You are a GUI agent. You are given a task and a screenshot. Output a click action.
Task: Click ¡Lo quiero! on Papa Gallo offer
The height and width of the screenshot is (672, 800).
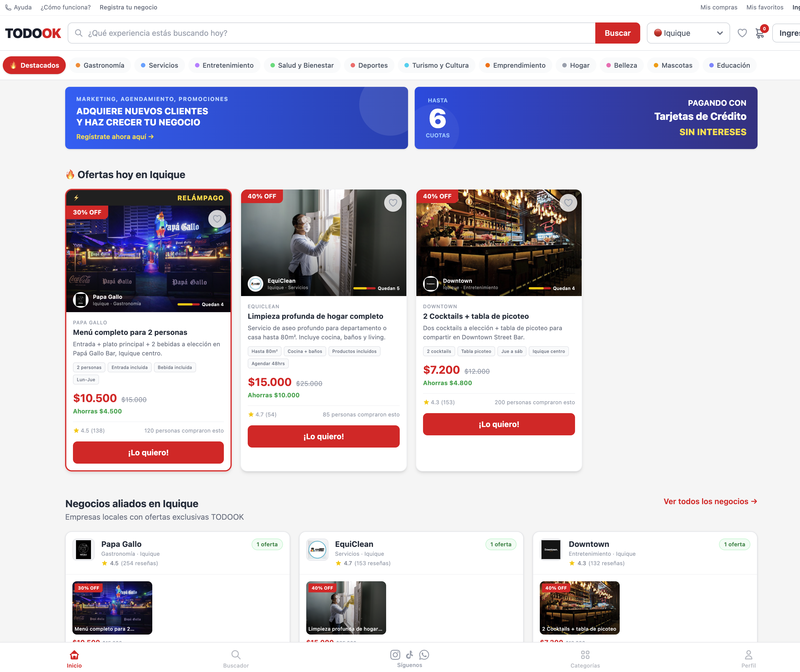point(148,452)
